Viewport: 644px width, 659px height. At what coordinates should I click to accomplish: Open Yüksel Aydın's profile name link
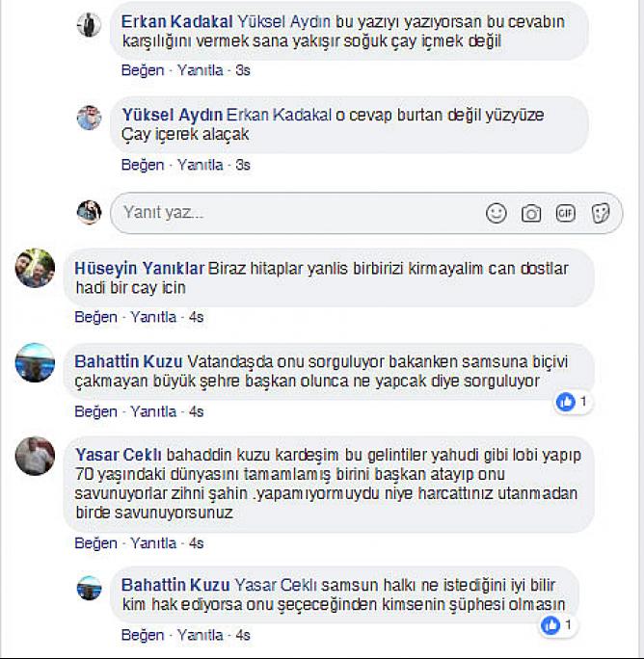tap(172, 115)
